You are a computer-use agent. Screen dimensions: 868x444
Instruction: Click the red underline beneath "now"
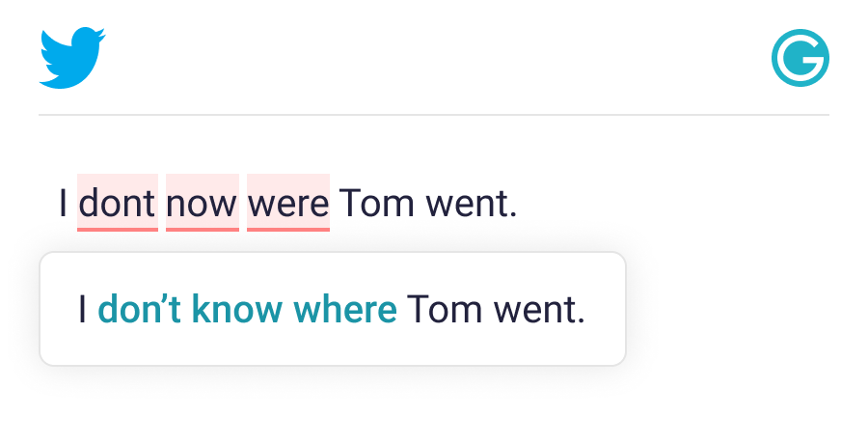(x=202, y=229)
